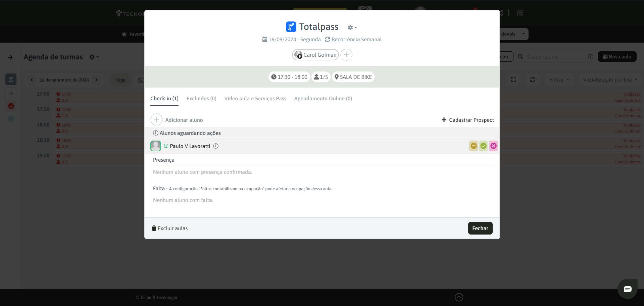The image size is (644, 306).
Task: Open the Agendamento Online (0) tab
Action: click(323, 98)
